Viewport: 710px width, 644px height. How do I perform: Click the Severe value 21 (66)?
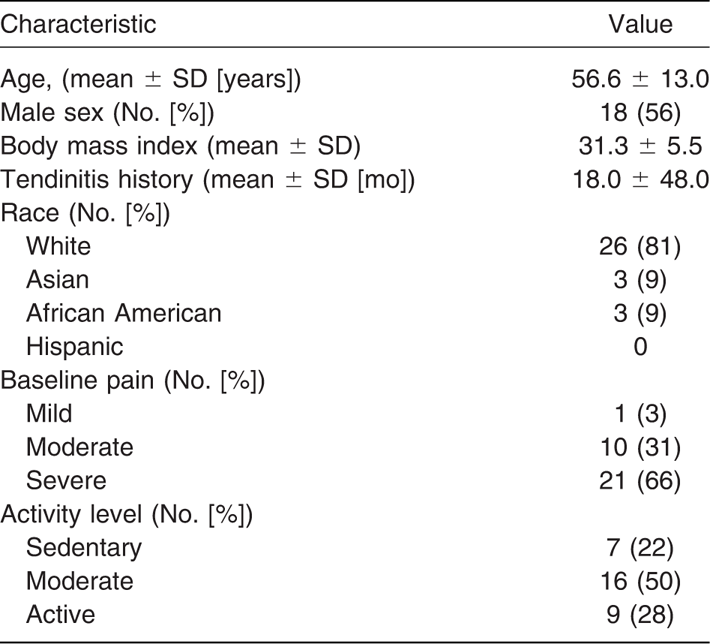click(x=640, y=481)
